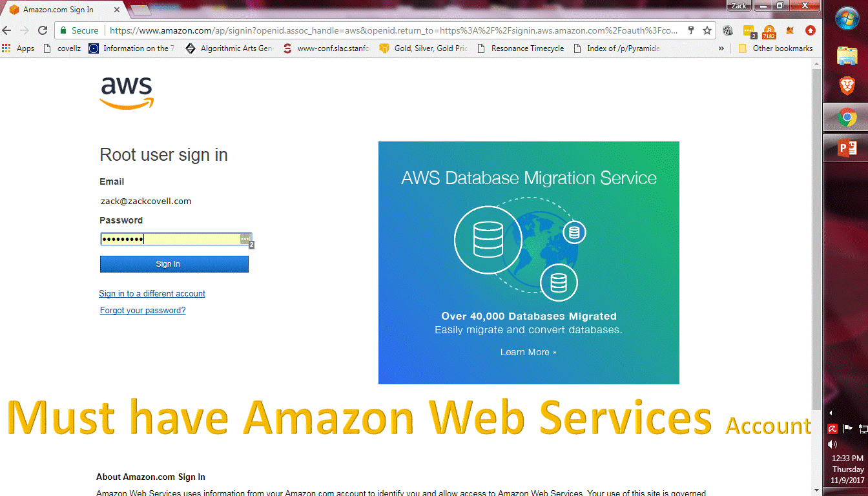
Task: Click Learn More in the AWS banner
Action: pyautogui.click(x=528, y=352)
